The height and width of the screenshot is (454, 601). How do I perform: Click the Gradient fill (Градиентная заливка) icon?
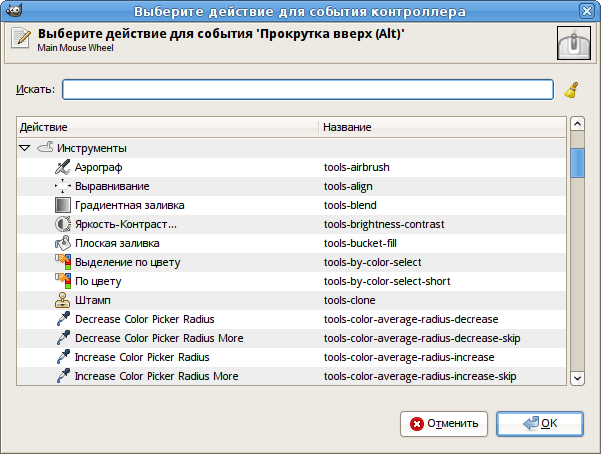click(x=62, y=205)
